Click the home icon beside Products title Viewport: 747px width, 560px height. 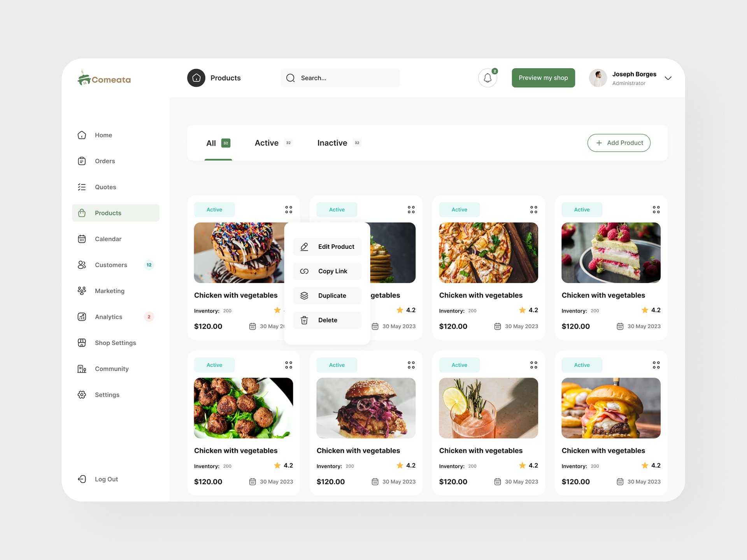[x=196, y=78]
